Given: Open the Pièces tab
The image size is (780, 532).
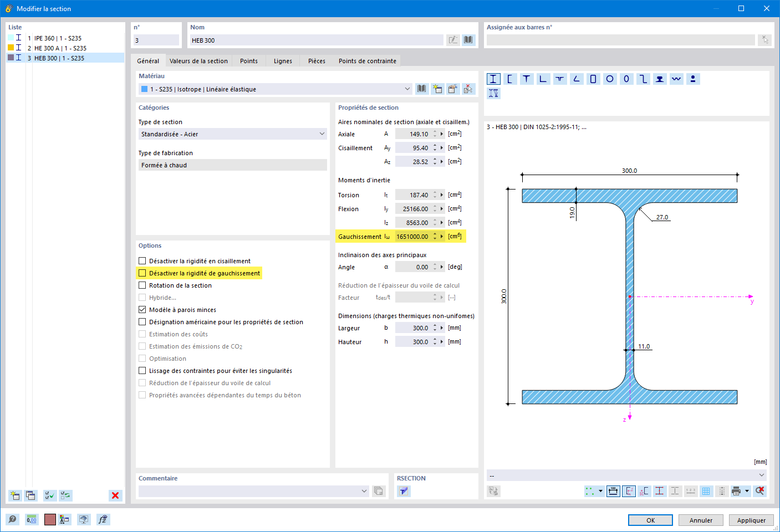Looking at the screenshot, I should click(317, 61).
